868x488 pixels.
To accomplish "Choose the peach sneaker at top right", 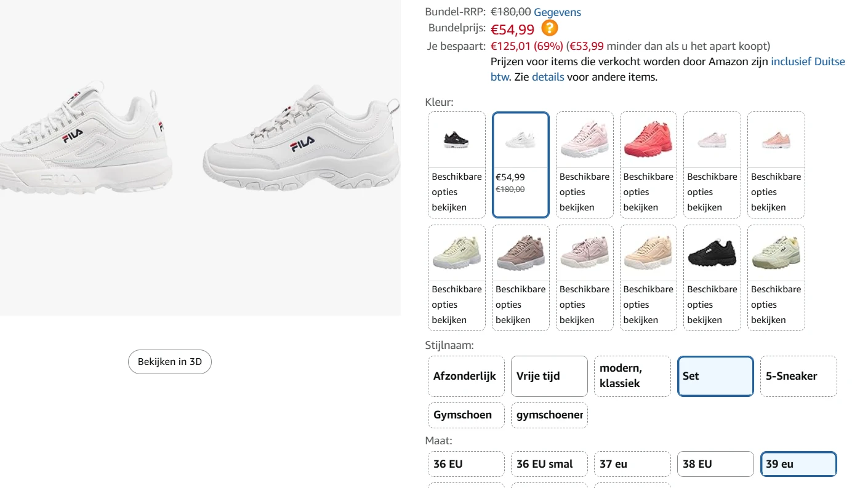I will tap(776, 138).
